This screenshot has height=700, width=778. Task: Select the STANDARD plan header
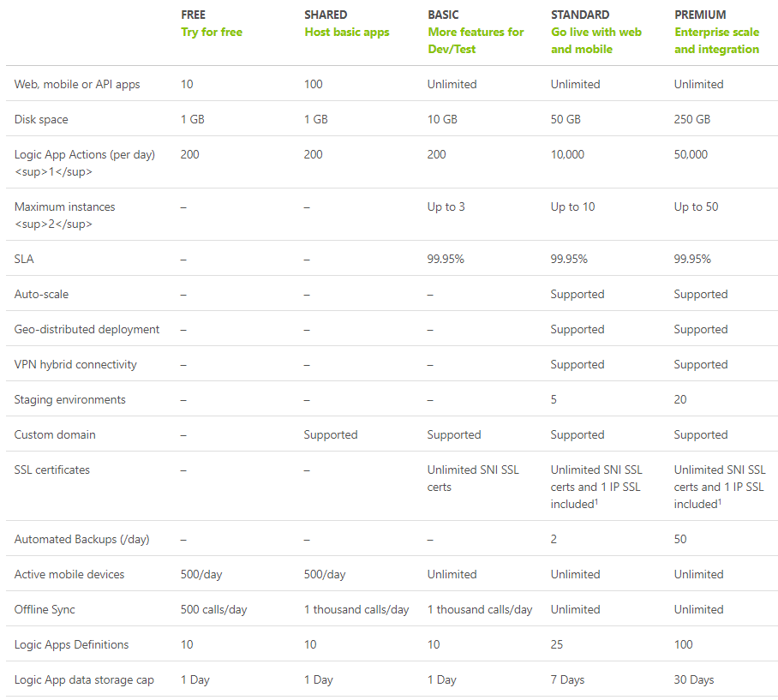[579, 15]
